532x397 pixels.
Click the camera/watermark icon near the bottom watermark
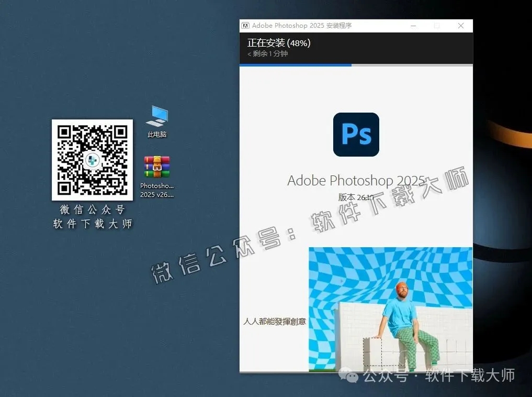click(x=347, y=375)
